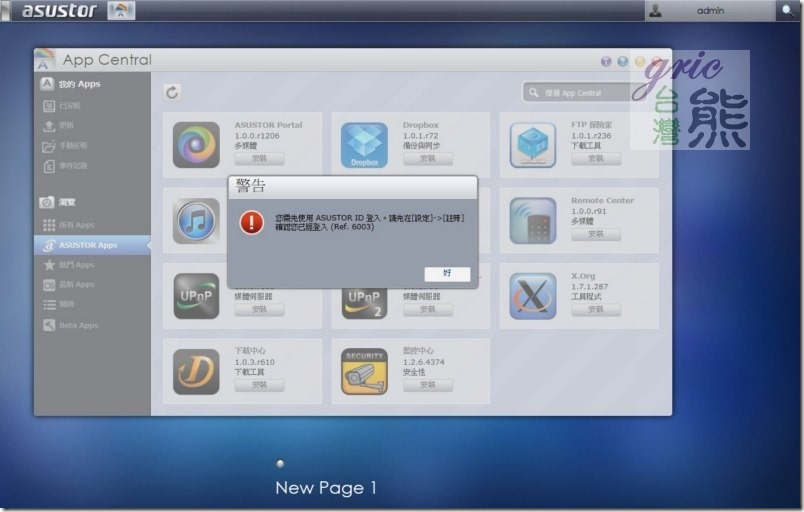The image size is (804, 512).
Task: Open the iTunes music note app icon
Action: 196,221
